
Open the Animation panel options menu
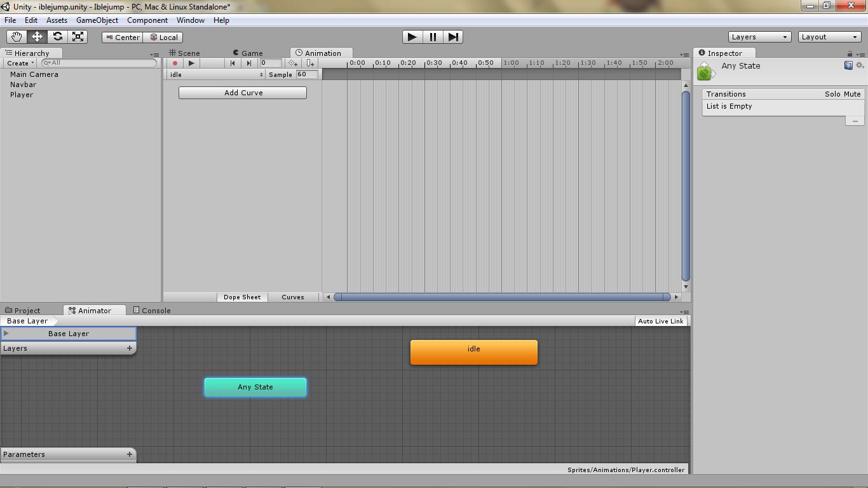click(x=685, y=55)
